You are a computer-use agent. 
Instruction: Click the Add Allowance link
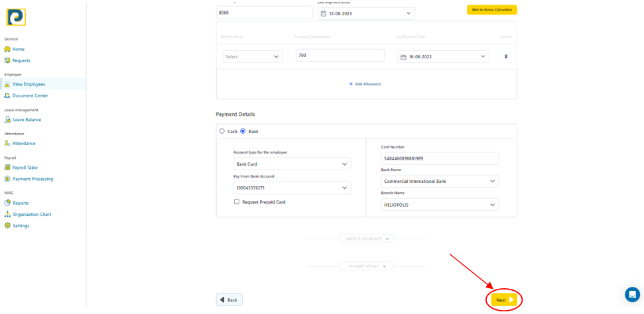[x=365, y=84]
